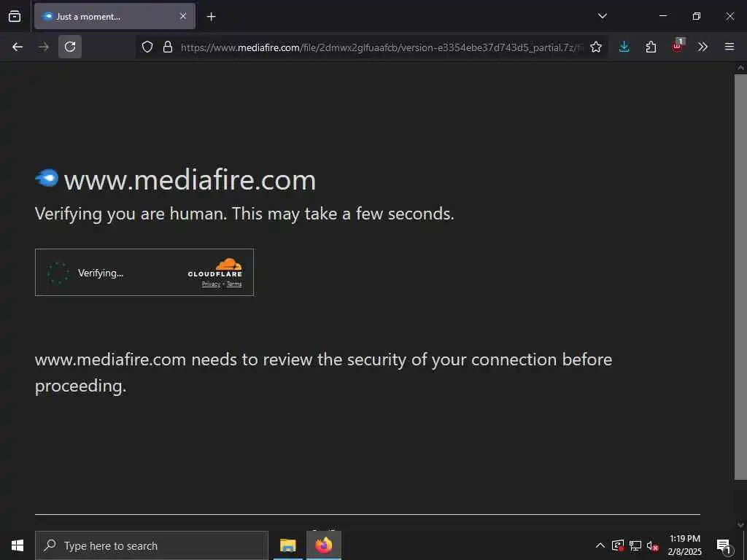Open the network status tray icon

click(x=635, y=545)
